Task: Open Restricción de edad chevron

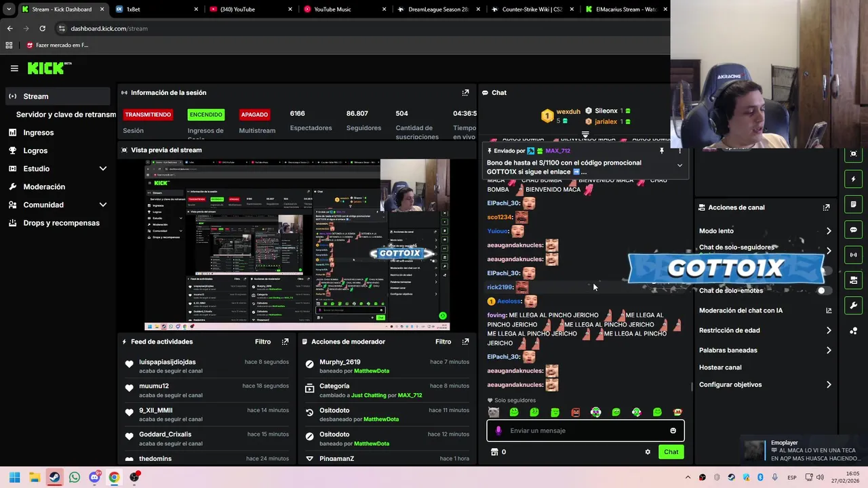Action: click(x=829, y=331)
